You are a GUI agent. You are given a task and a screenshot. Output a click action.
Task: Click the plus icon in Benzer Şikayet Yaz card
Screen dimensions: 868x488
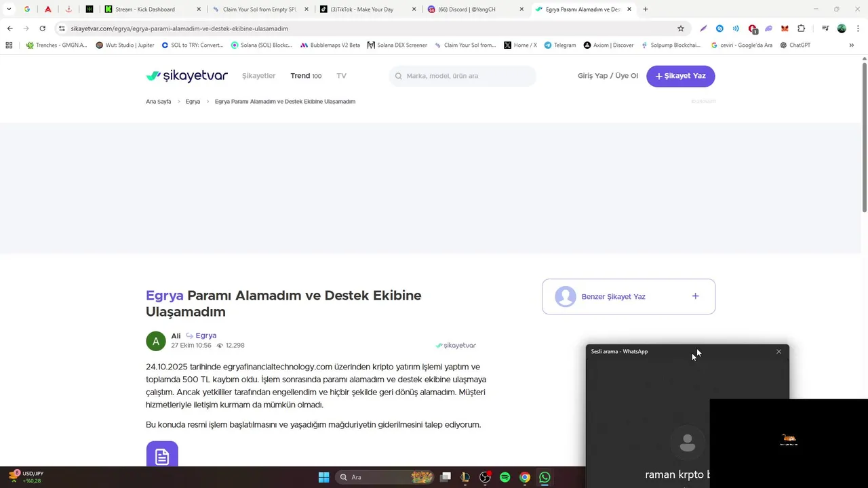[x=695, y=296]
